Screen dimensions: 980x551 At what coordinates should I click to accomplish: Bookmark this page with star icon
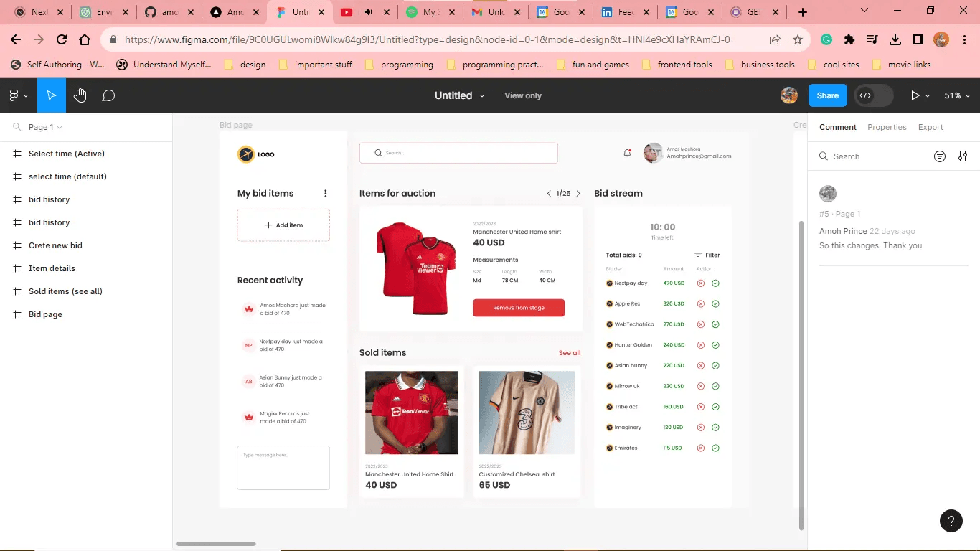[798, 39]
